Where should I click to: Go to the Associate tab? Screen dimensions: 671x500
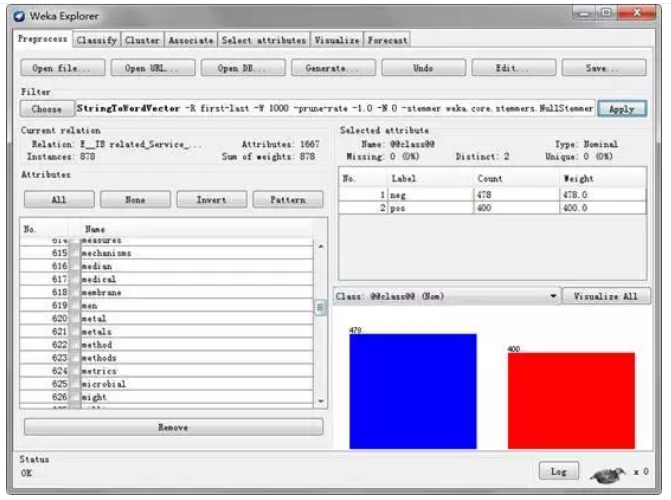click(x=191, y=40)
